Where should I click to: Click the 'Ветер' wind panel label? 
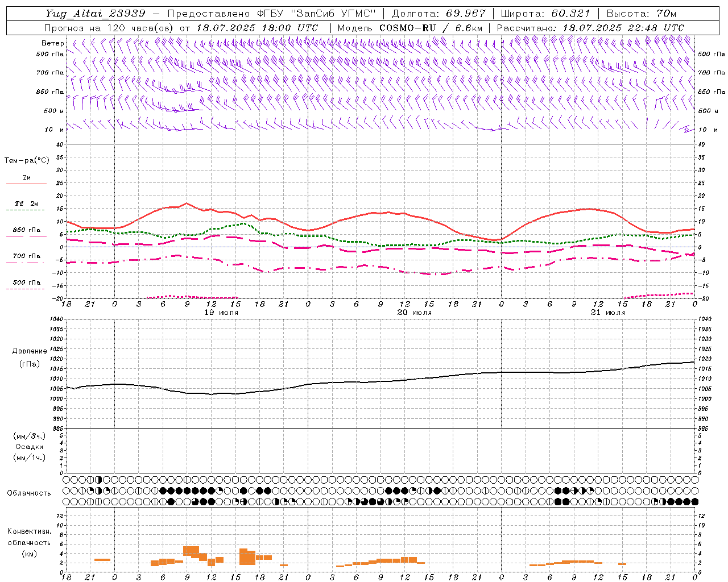(x=52, y=43)
